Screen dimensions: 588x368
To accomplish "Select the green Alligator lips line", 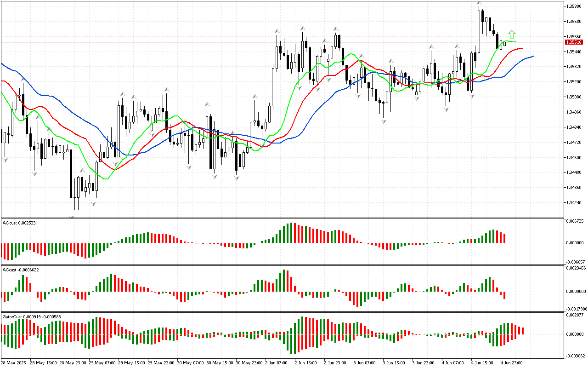I will (x=294, y=87).
